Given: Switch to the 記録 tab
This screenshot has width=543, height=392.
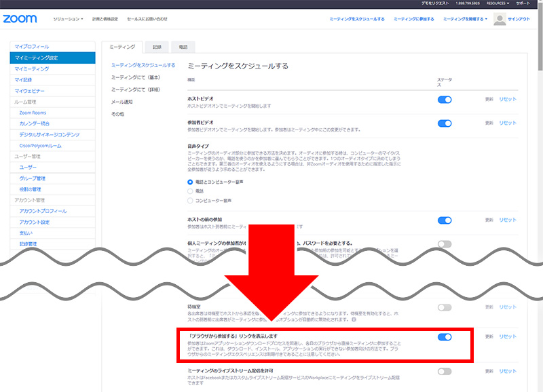Looking at the screenshot, I should [x=157, y=47].
